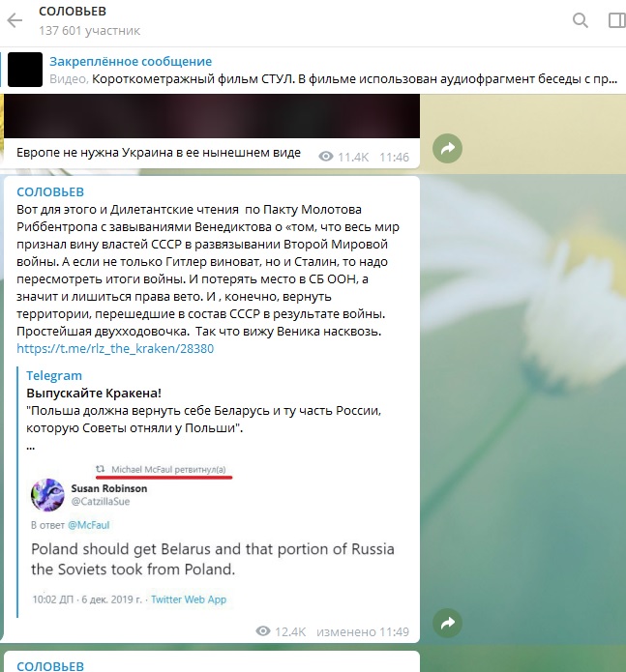Click the СОЛОВЬЕВ name on the bottom message

point(50,665)
